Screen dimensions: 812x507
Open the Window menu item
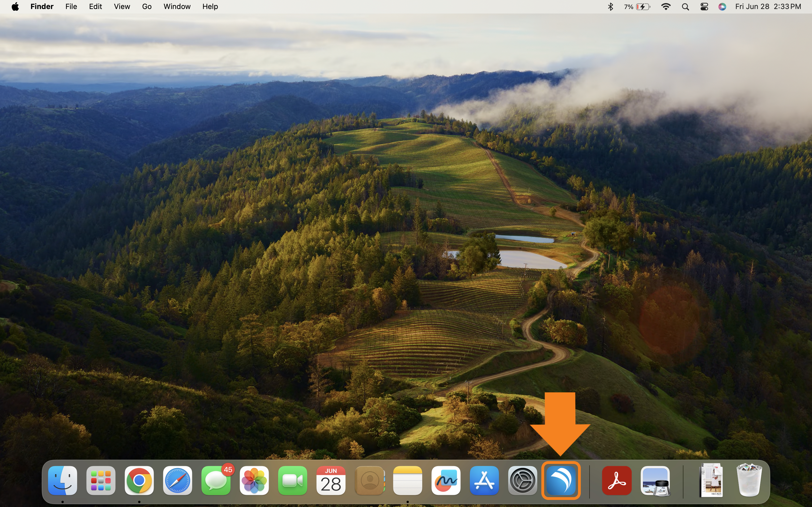coord(176,6)
